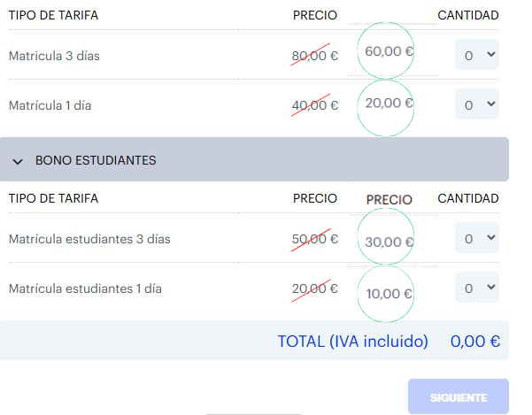Open quantity dropdown for Matrícula estudiantes 3 días
This screenshot has height=415, width=532.
(477, 238)
